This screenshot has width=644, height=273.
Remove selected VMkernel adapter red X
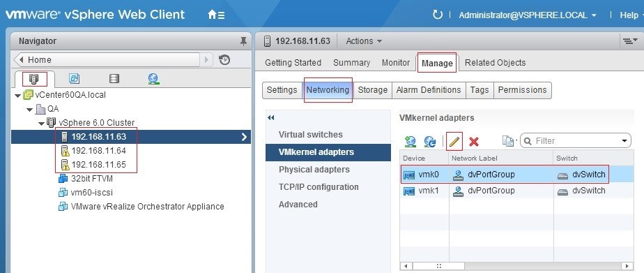(x=473, y=142)
